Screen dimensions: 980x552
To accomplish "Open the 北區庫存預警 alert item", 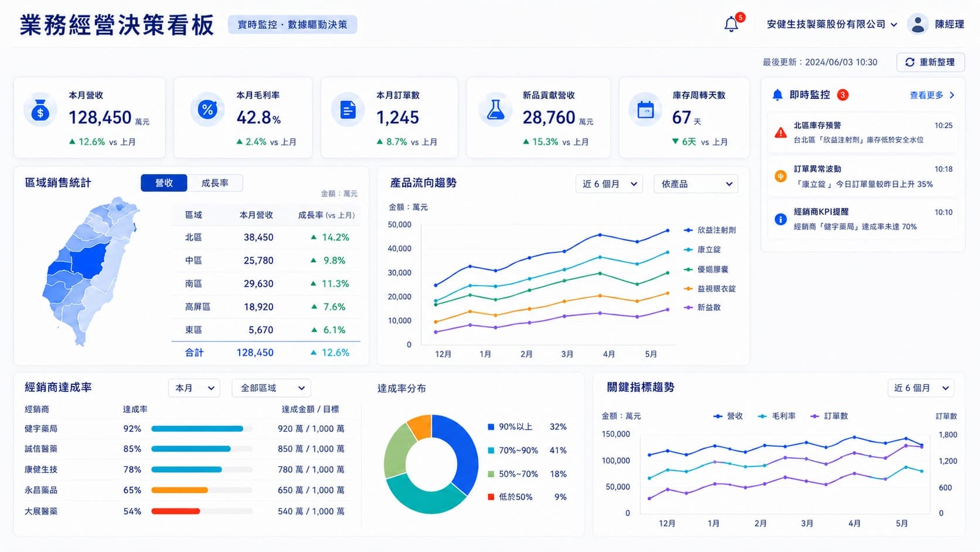I will [x=863, y=133].
